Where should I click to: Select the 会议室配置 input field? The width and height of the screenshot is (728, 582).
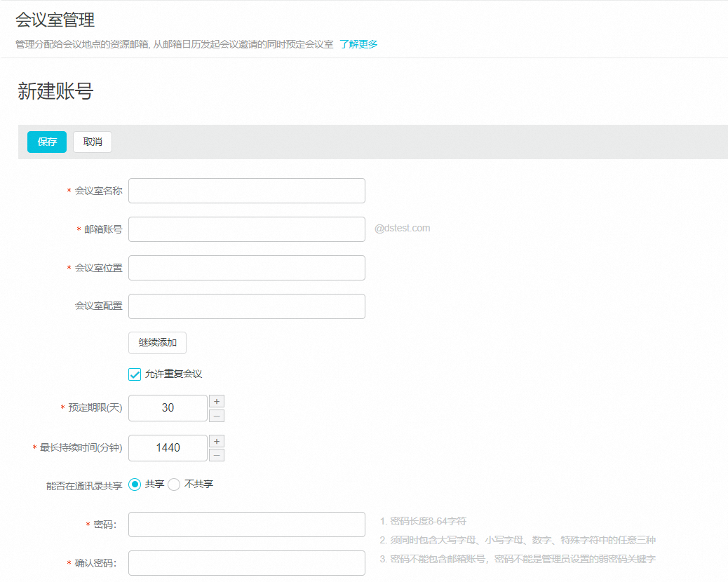pos(246,306)
